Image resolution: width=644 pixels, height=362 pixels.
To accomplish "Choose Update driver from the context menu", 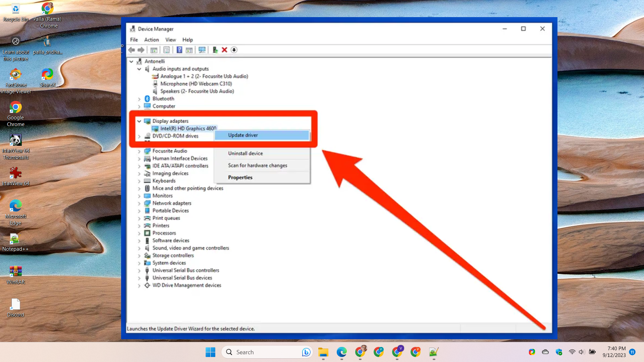I will (243, 135).
